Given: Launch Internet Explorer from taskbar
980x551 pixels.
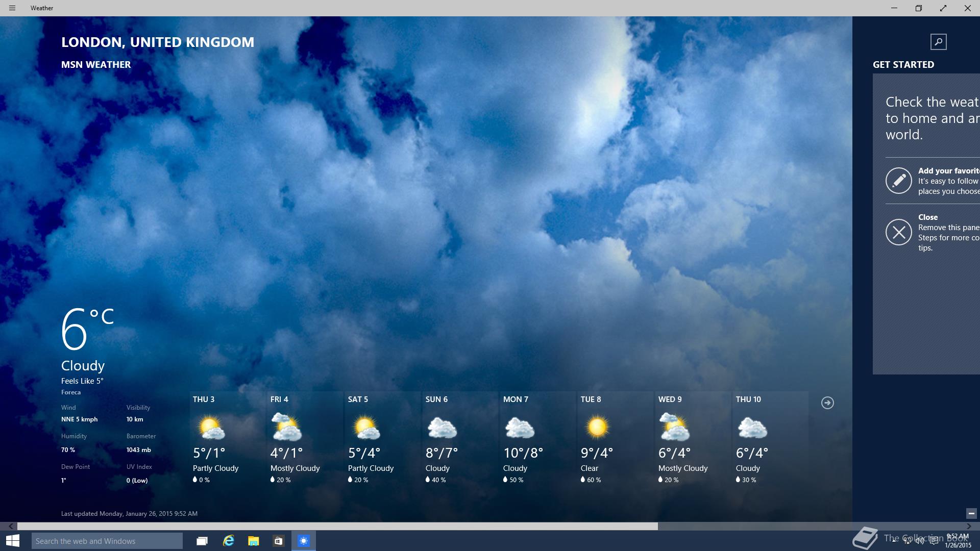Looking at the screenshot, I should point(228,541).
